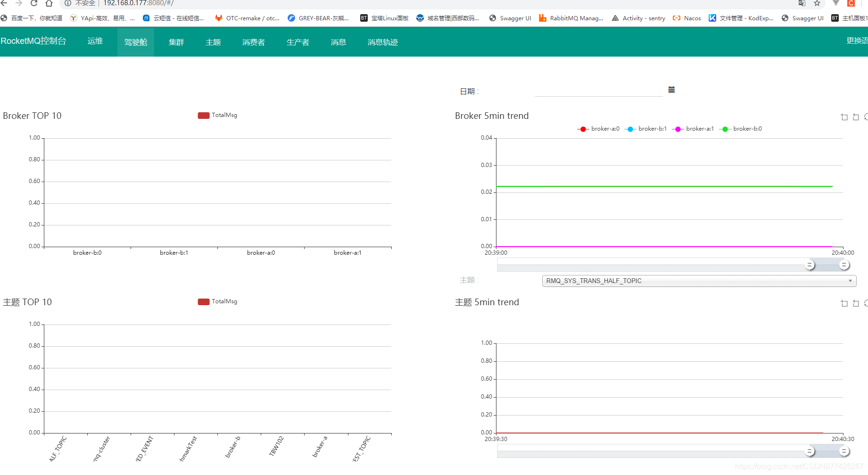The image size is (868, 475).
Task: Open the YApi bookmark
Action: tap(102, 18)
